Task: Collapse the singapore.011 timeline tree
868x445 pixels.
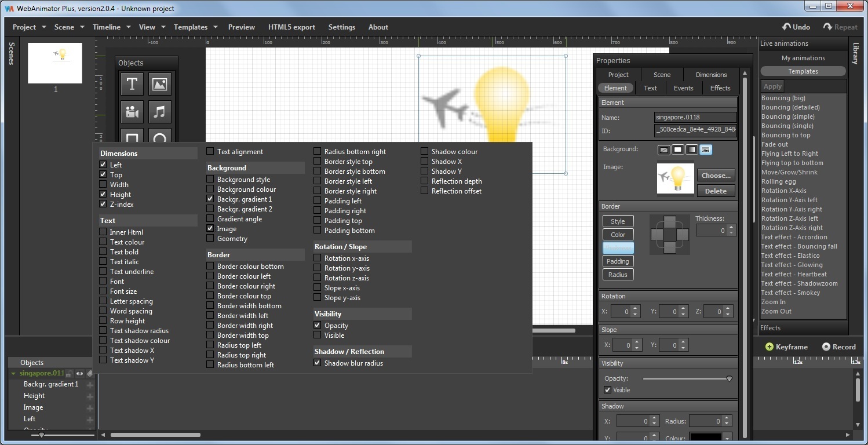Action: (14, 374)
